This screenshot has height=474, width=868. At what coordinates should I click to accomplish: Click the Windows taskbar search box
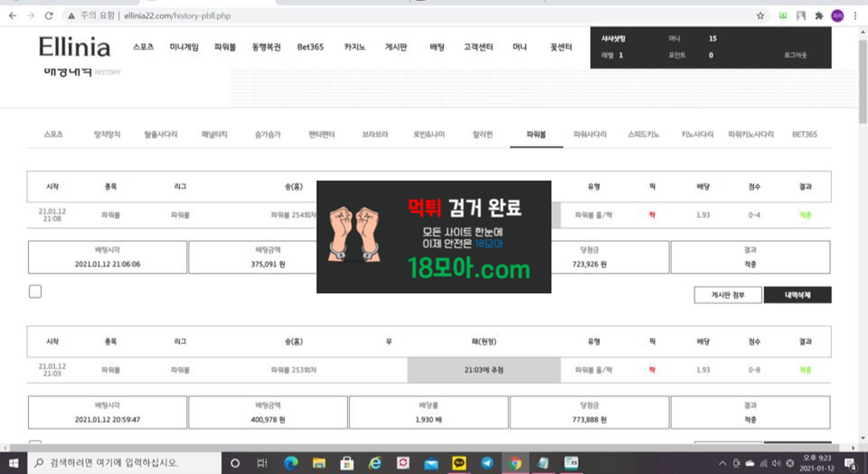(124, 463)
